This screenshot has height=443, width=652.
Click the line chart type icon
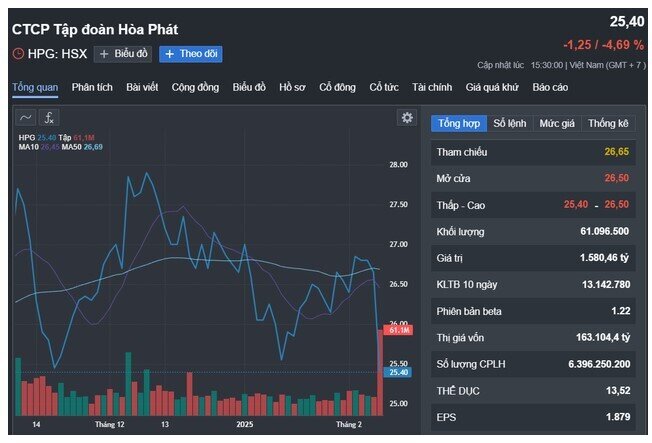(26, 118)
